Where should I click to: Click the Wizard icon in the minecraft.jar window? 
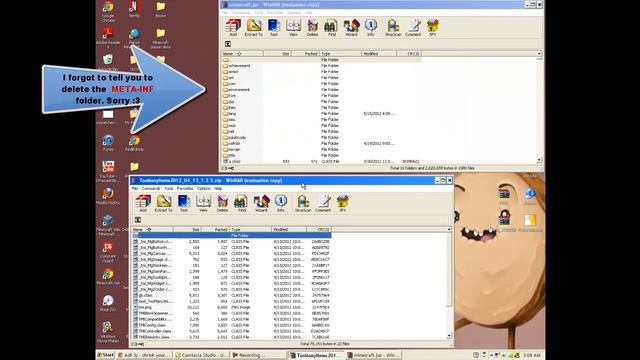(x=351, y=28)
